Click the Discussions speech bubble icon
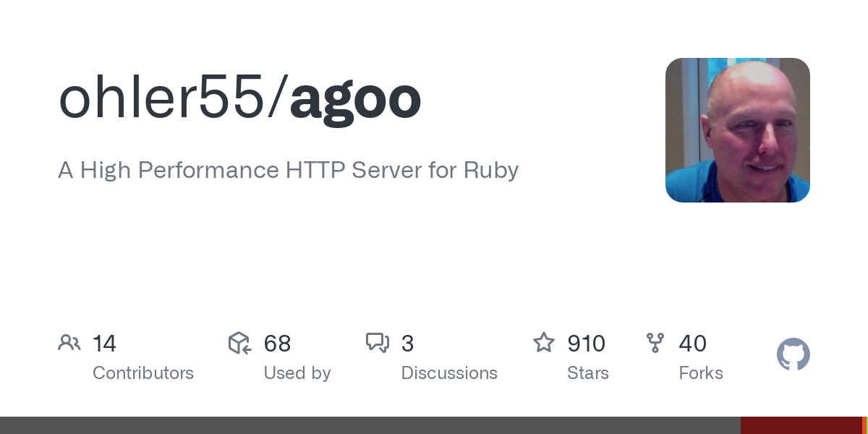 point(378,343)
